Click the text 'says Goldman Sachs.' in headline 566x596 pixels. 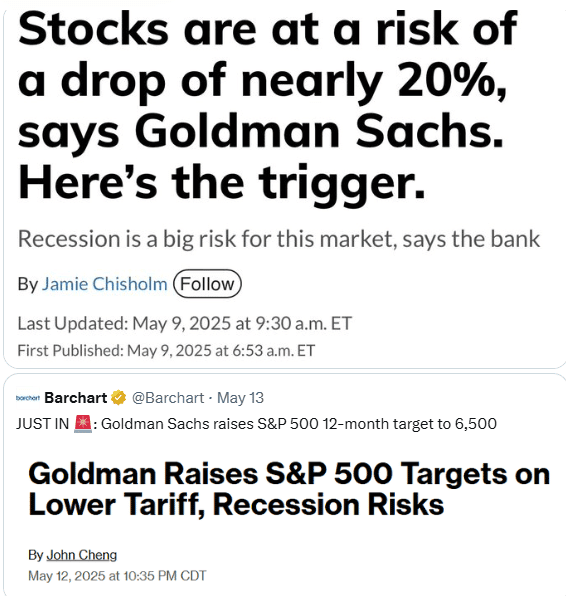261,132
